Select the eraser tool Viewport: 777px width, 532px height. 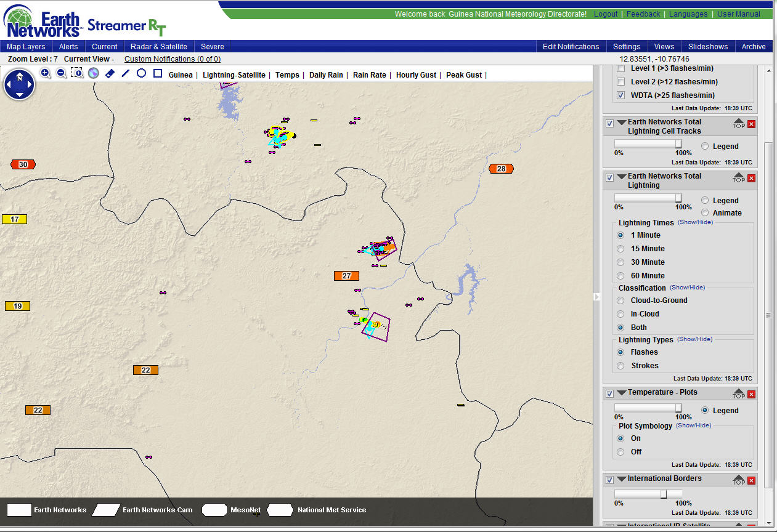(x=110, y=73)
